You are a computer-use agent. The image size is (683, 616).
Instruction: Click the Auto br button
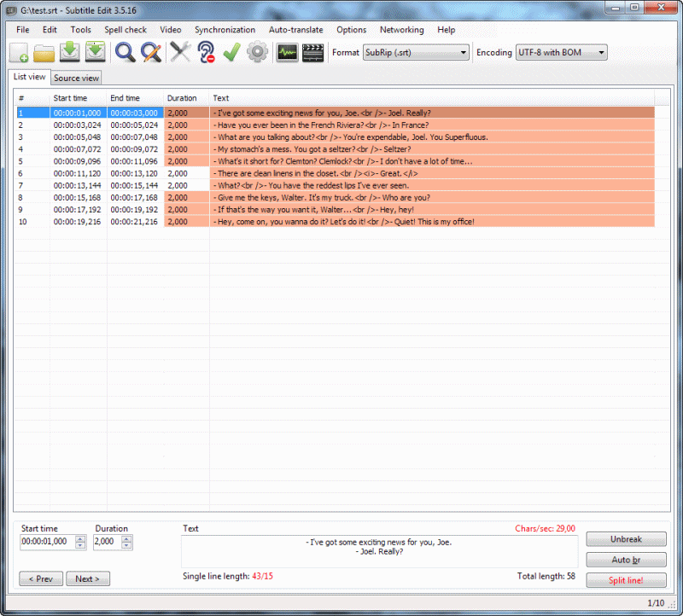626,560
